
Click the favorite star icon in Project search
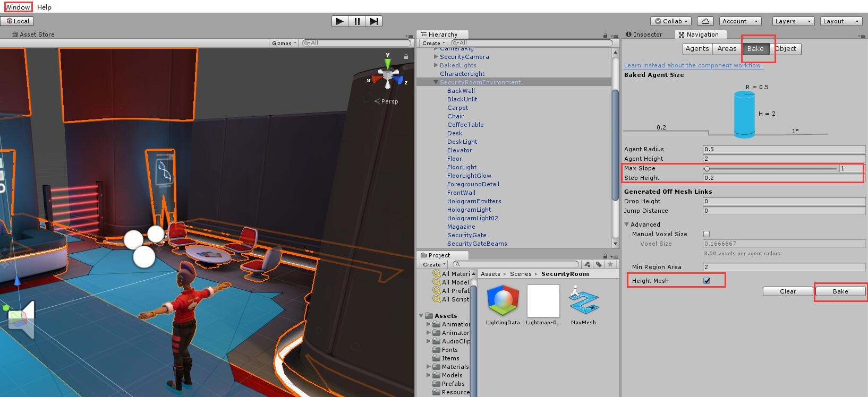tap(610, 264)
